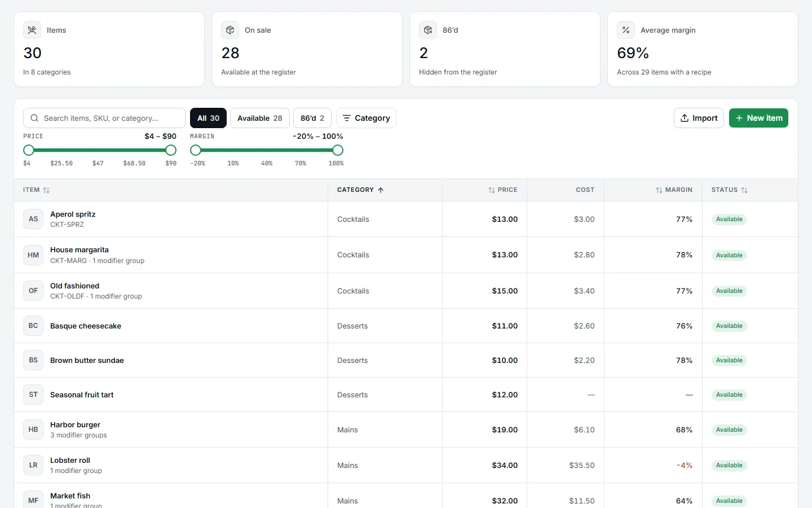Click the AS avatar for Aperol spritz
The image size is (812, 508).
[x=33, y=219]
